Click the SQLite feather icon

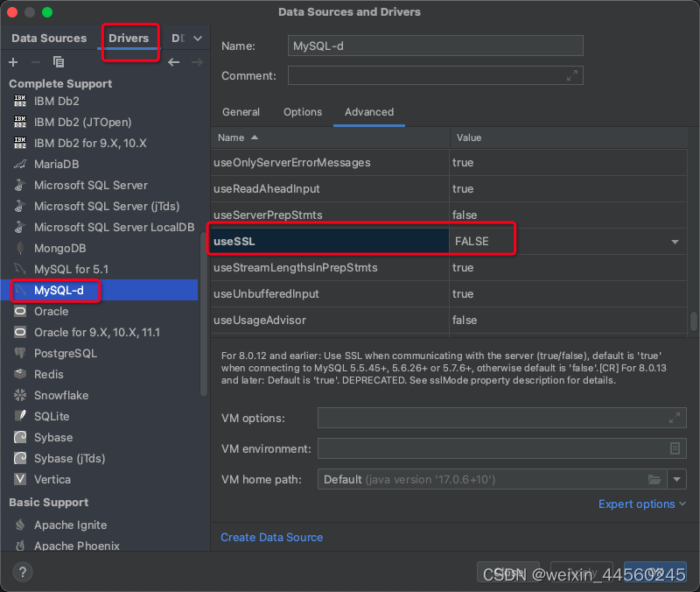pos(20,416)
